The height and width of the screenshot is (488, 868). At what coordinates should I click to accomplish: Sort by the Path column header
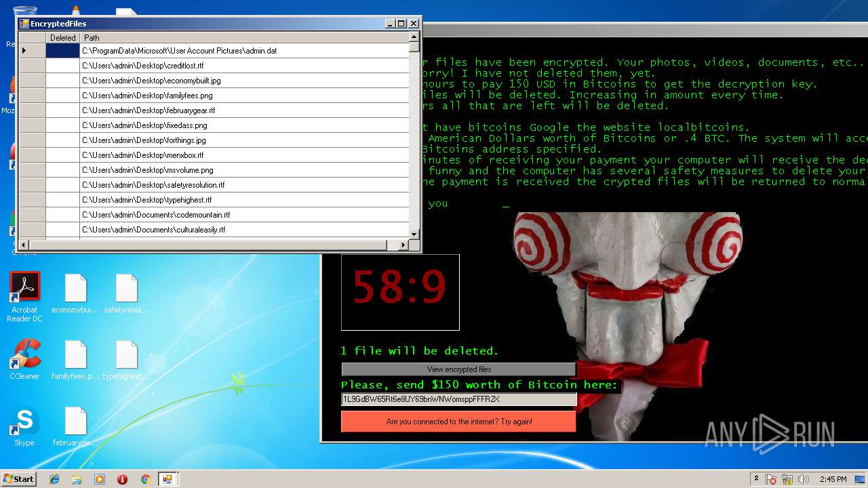click(x=244, y=38)
